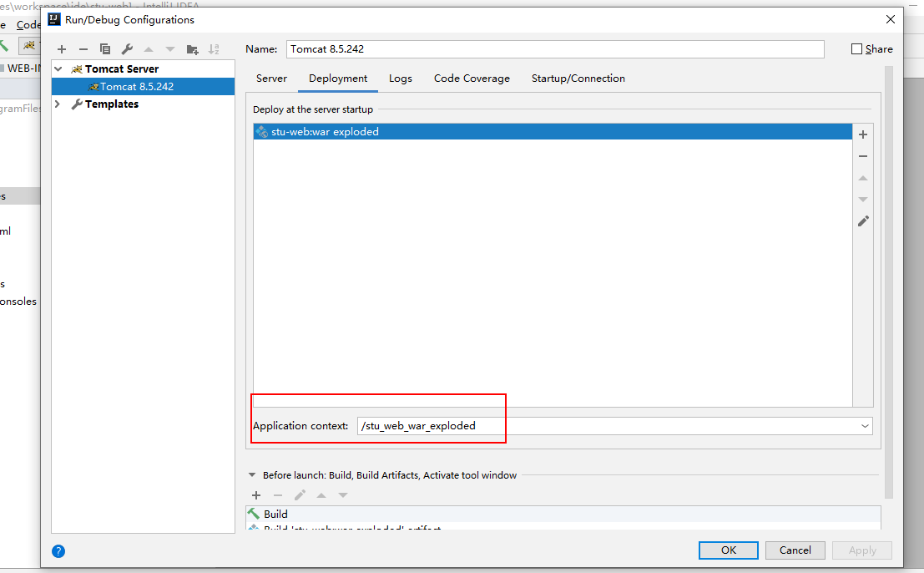
Task: Copy configuration using the copy icon
Action: click(x=105, y=49)
